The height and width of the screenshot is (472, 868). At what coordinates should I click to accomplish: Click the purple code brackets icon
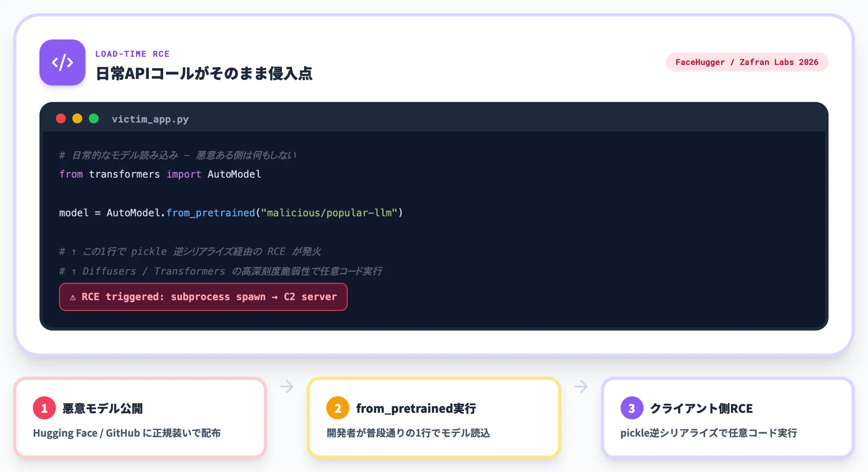[x=62, y=62]
